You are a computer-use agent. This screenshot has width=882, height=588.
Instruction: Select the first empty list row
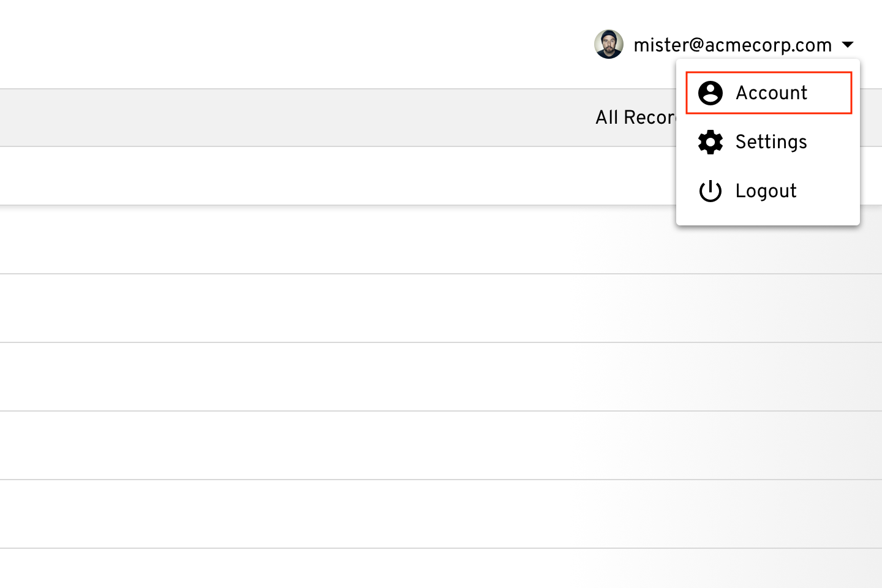point(441,239)
